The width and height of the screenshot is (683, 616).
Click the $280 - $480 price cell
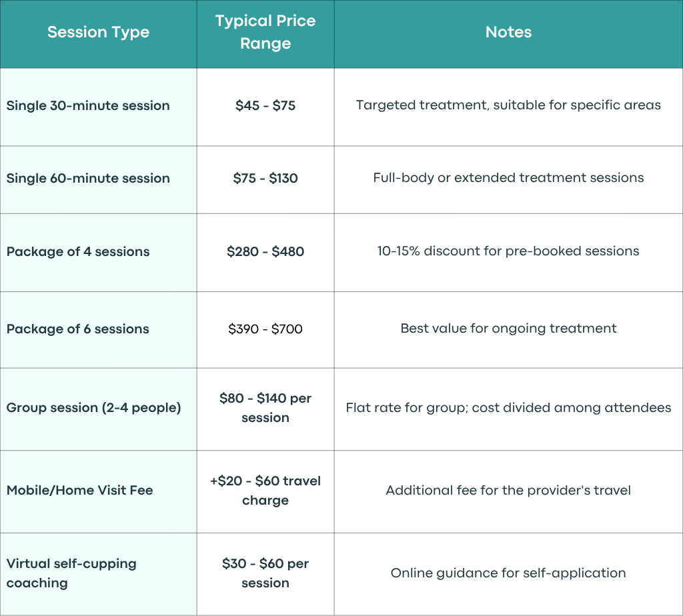tap(265, 251)
